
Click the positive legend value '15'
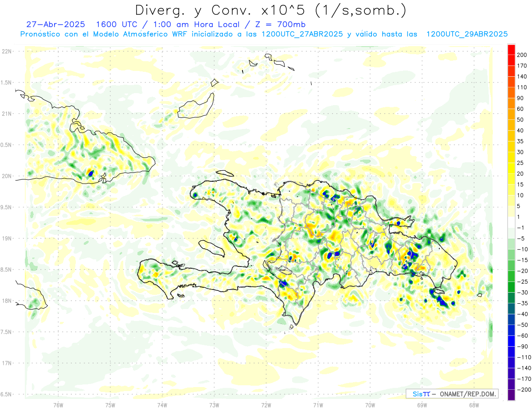pos(520,184)
